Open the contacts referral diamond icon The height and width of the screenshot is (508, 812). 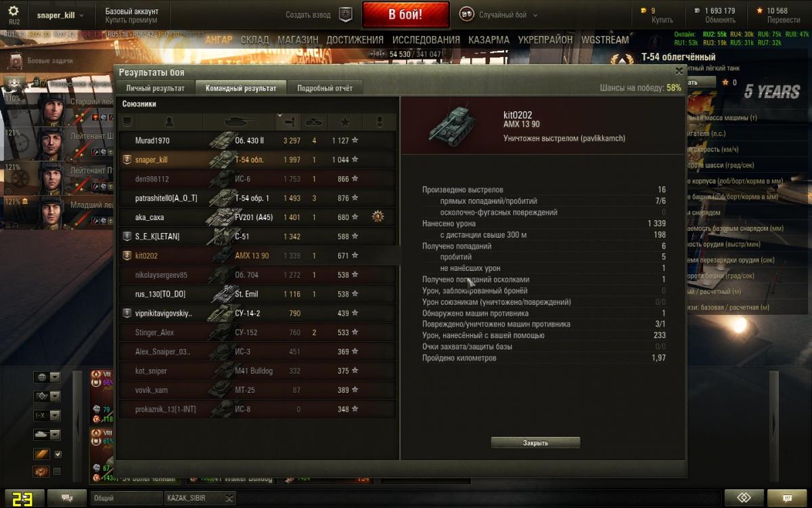[744, 498]
